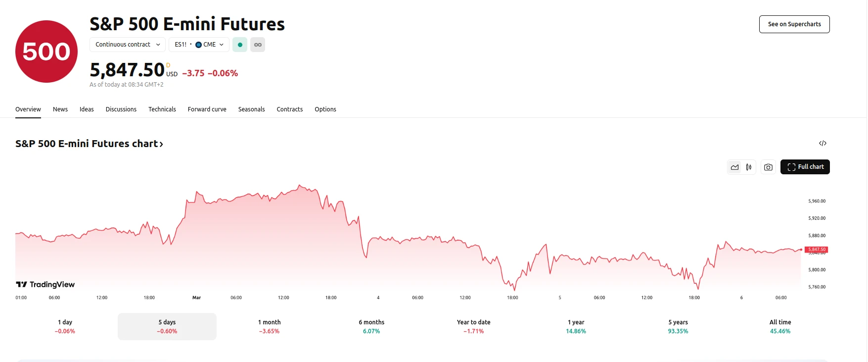The height and width of the screenshot is (362, 868).
Task: Click See on Supercharts button
Action: tap(794, 24)
